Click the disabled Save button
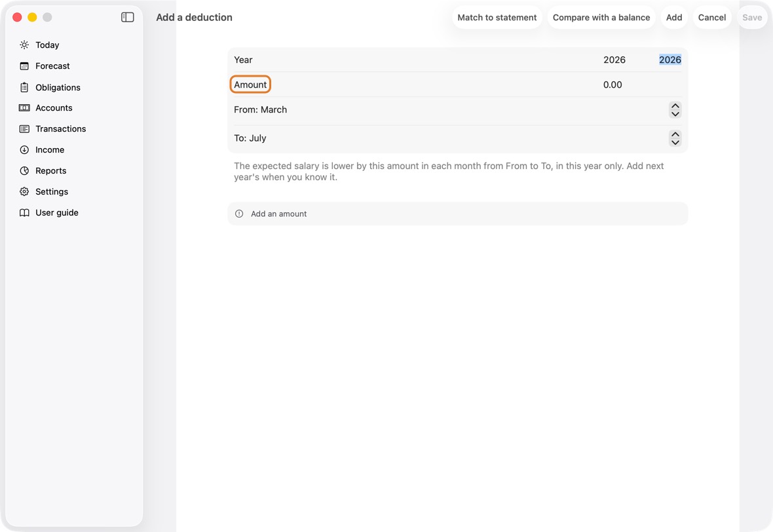Screen dimensions: 773x532 coord(752,17)
